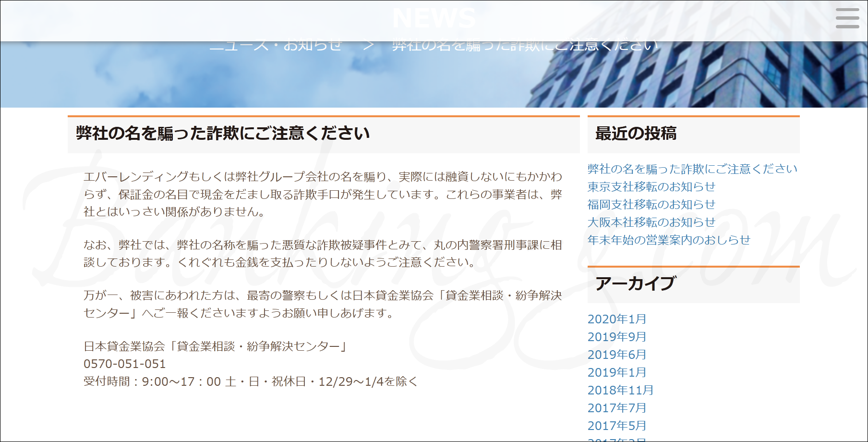Open the ニュース・お知らせ breadcrumb link
Viewport: 868px width, 442px height.
pos(276,45)
